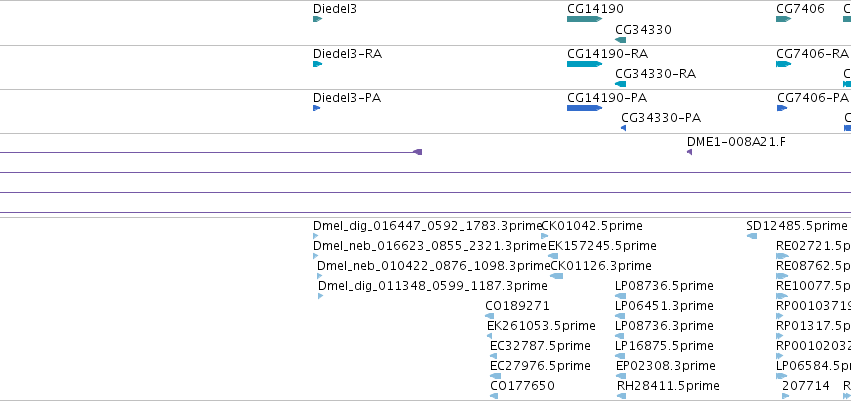Click EST Dmel_neb_010422_0876_1098.3prime
The image size is (851, 401).
pos(434,266)
